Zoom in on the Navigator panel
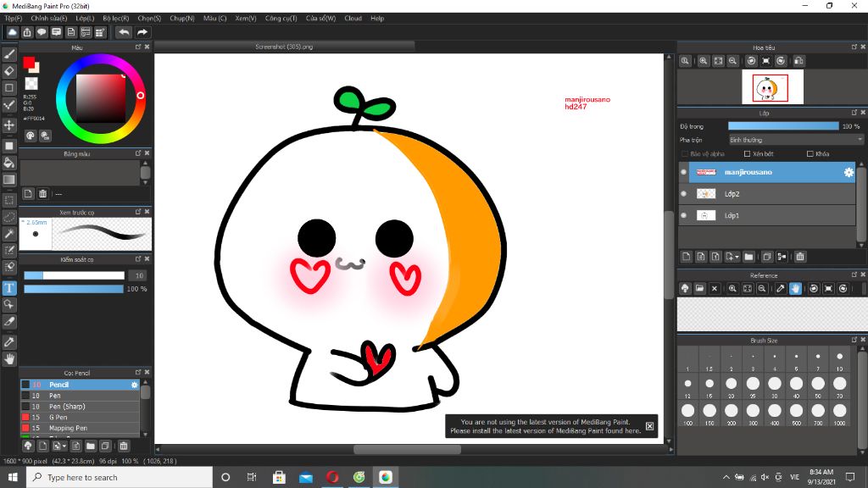This screenshot has height=488, width=868. click(703, 61)
